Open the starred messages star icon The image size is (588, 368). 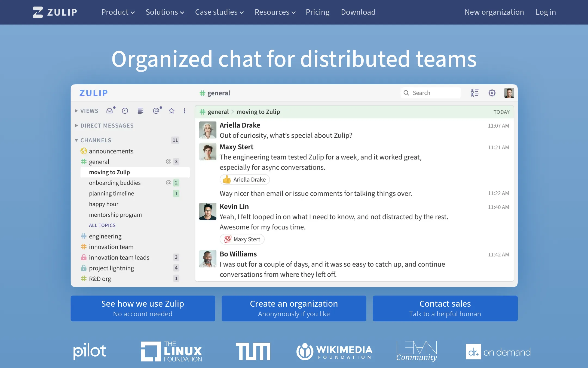[171, 111]
